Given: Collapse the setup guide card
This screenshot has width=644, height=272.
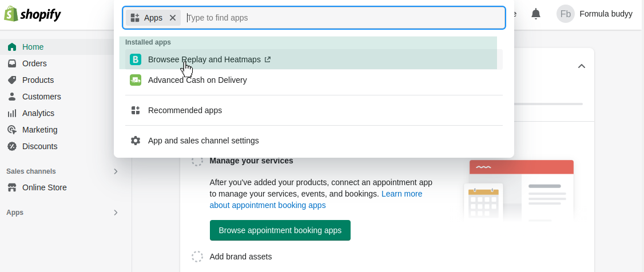Looking at the screenshot, I should click(x=582, y=66).
